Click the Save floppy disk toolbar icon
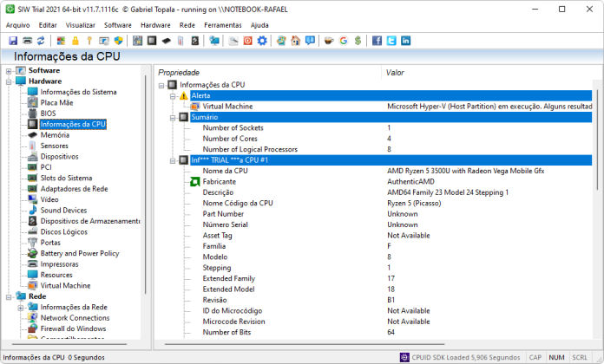The height and width of the screenshot is (364, 604). (13, 41)
